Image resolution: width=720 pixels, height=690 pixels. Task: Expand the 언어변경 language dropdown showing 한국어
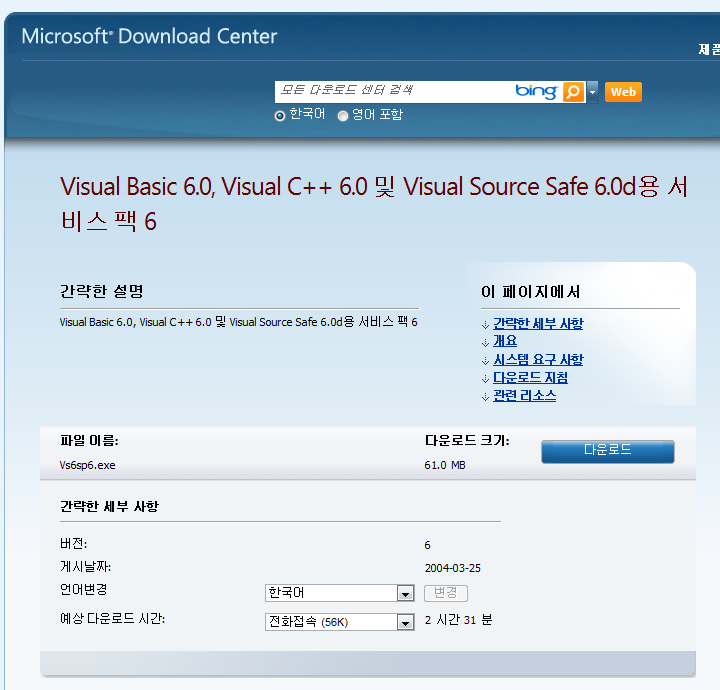[x=340, y=593]
